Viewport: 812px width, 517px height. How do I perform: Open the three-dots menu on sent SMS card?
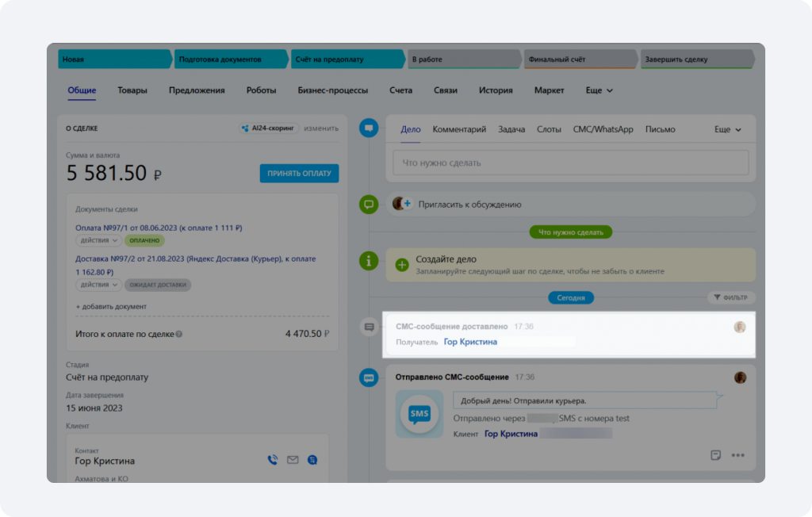pos(738,455)
